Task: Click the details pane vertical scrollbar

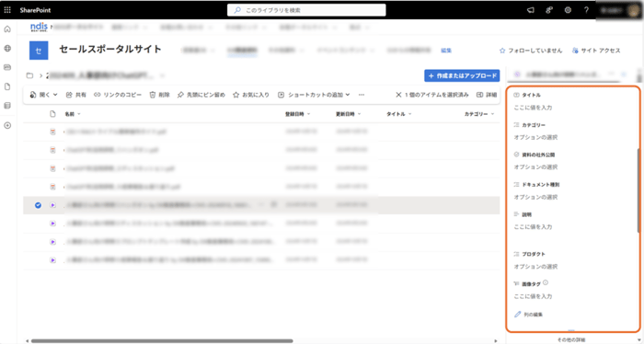Action: pos(638,190)
